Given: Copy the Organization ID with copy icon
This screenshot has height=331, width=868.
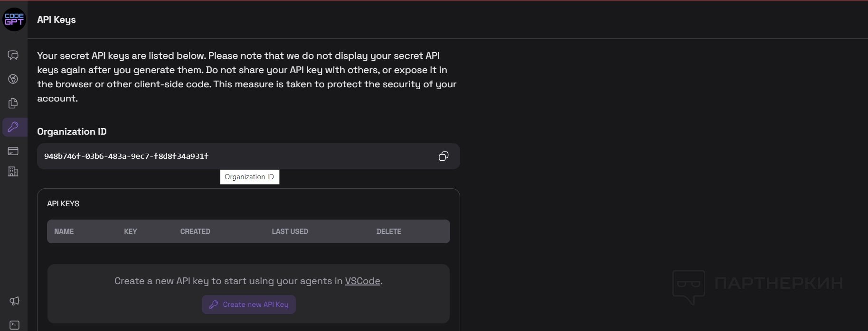Looking at the screenshot, I should (443, 156).
